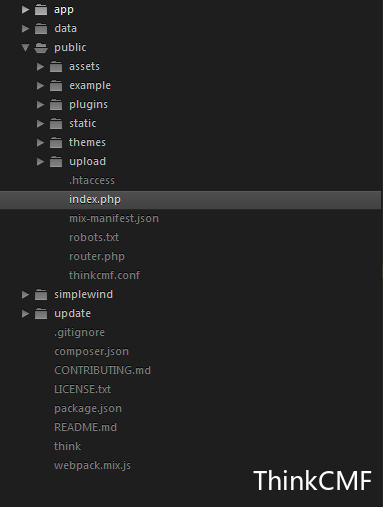
Task: Expand the upload folder arrow
Action: [x=40, y=162]
